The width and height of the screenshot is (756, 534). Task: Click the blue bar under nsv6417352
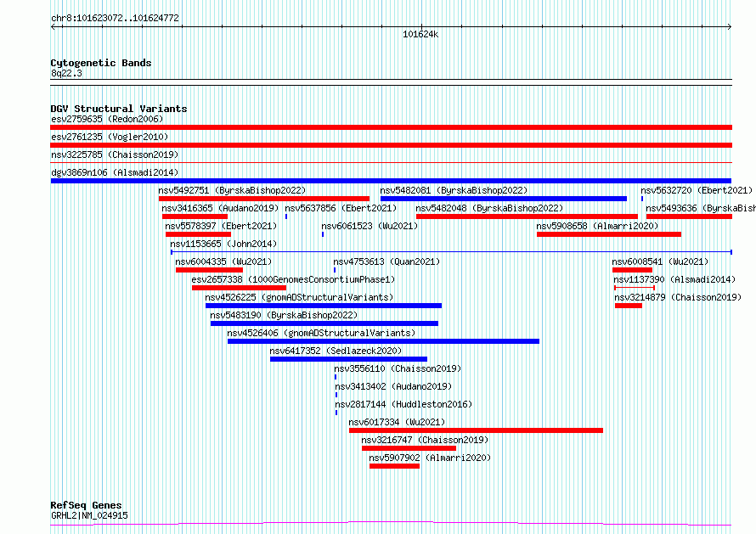(348, 359)
